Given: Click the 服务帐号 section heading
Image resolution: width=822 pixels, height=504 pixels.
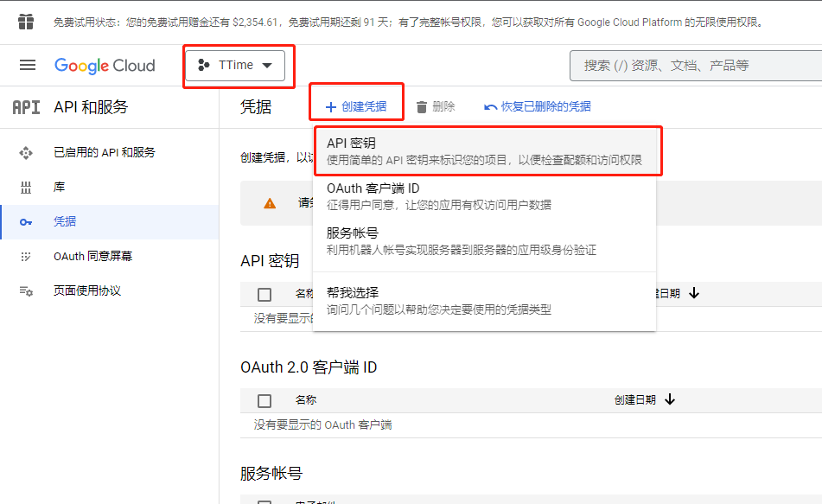Looking at the screenshot, I should tap(271, 474).
